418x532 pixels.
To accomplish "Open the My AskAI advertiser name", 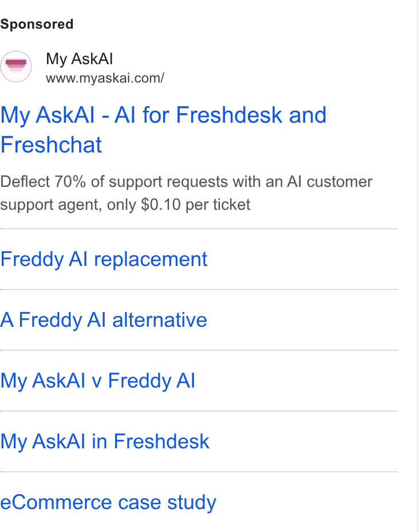I will click(80, 59).
